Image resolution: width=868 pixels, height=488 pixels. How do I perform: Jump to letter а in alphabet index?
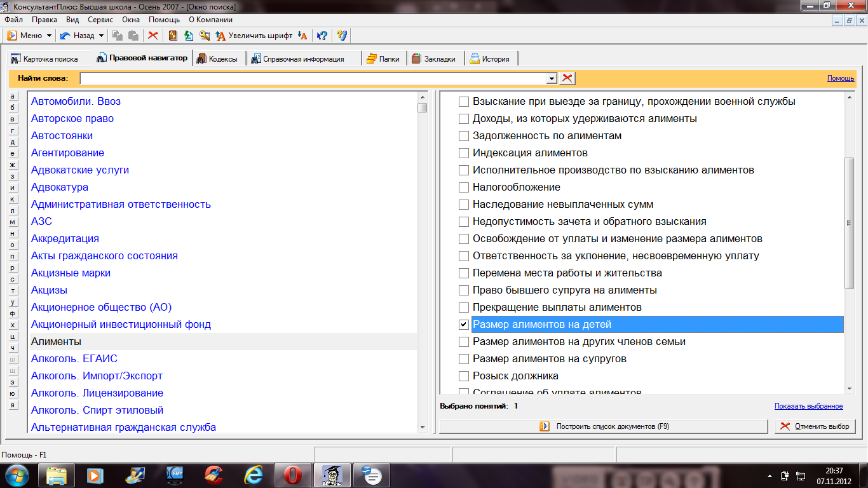click(13, 96)
